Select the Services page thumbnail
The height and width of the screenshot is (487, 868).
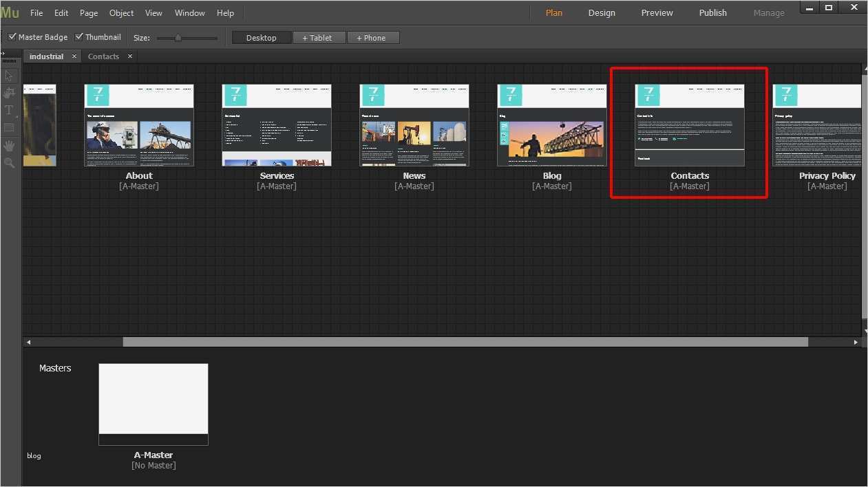[277, 125]
